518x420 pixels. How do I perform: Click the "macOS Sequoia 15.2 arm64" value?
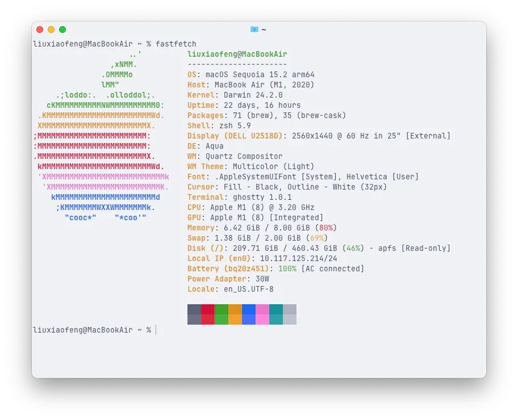pos(260,74)
